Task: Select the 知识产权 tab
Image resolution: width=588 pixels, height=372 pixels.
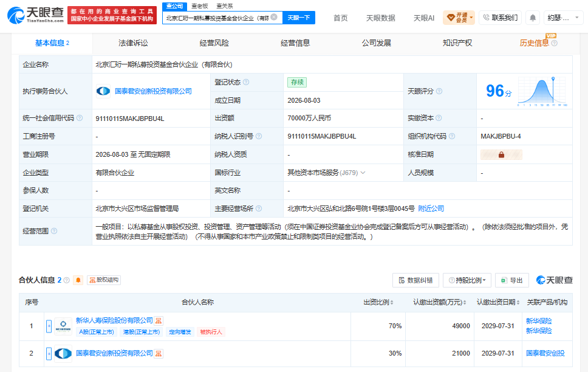Action: coord(457,43)
